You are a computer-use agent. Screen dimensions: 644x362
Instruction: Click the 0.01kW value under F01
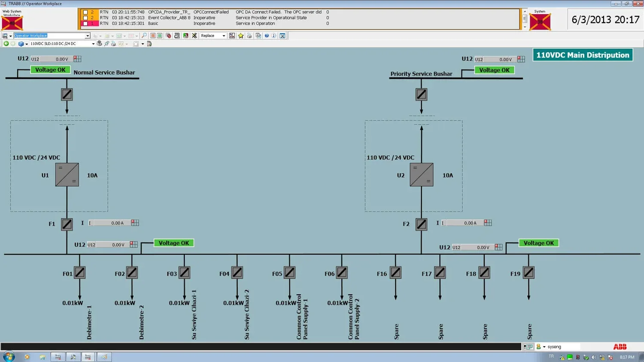coord(73,303)
